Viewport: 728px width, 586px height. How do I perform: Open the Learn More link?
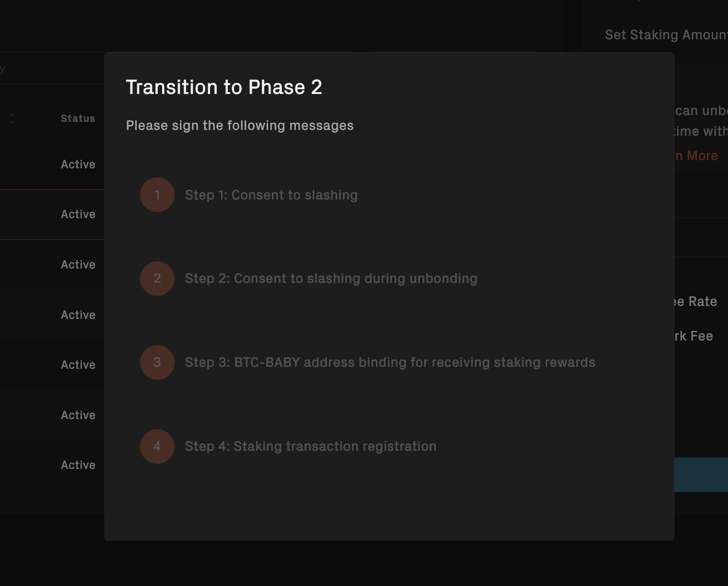tap(696, 156)
